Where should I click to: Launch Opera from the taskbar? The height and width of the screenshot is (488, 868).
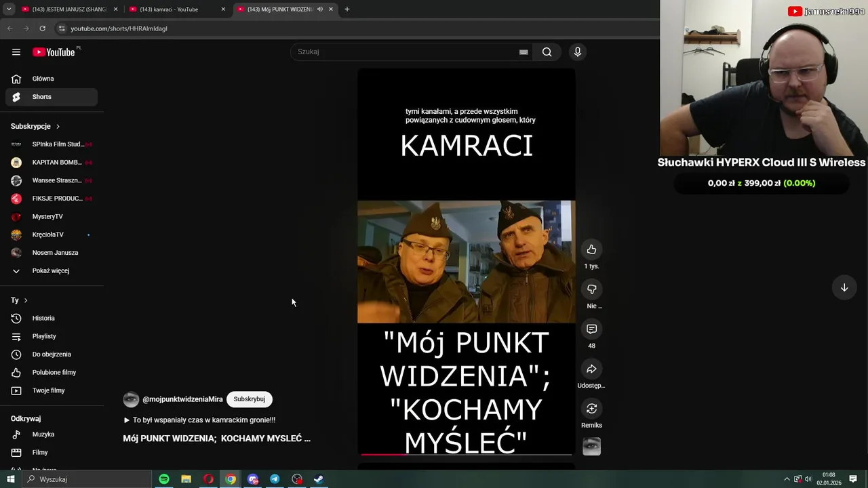point(208,479)
